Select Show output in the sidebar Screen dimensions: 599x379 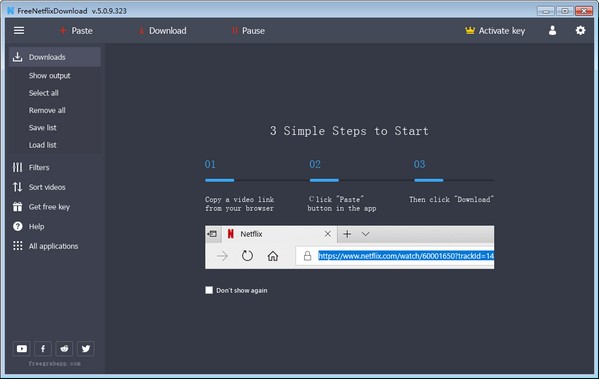point(49,76)
